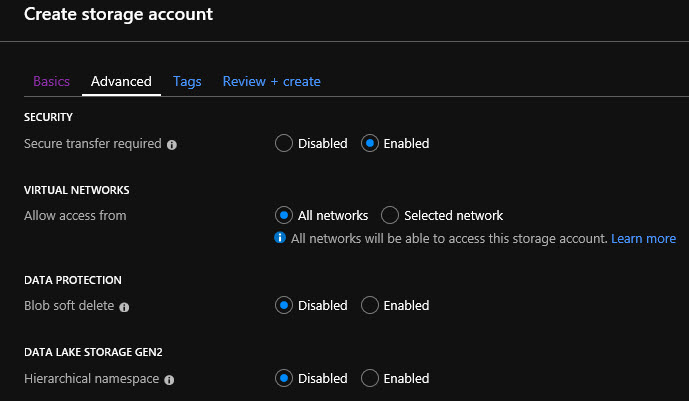Set Secure transfer required to Disabled
The width and height of the screenshot is (689, 401).
[284, 143]
